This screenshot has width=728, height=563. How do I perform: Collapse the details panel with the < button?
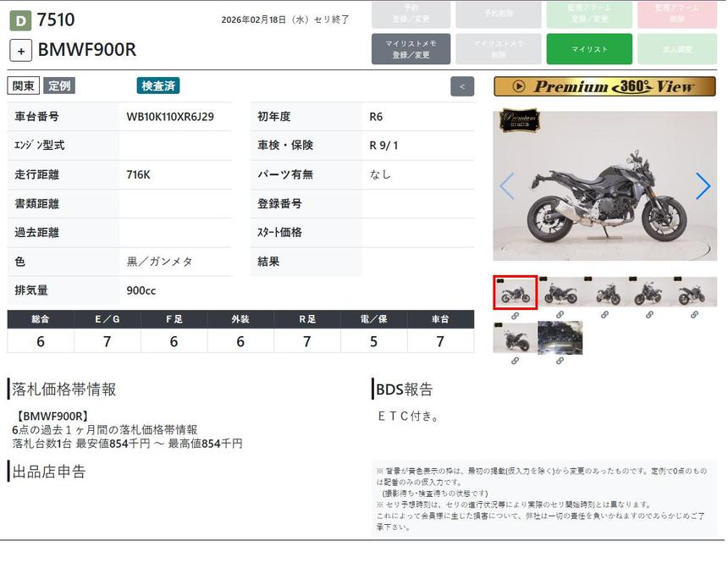point(462,86)
